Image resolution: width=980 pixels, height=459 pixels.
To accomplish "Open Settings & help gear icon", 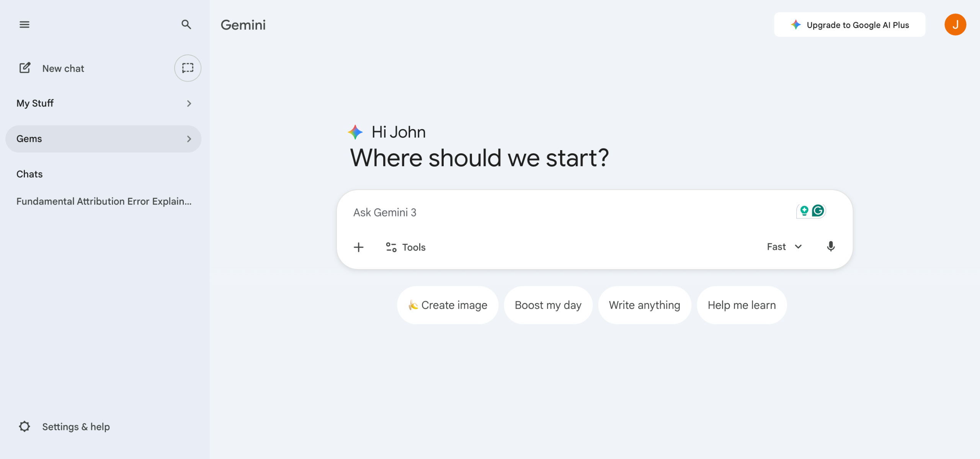I will pyautogui.click(x=24, y=426).
